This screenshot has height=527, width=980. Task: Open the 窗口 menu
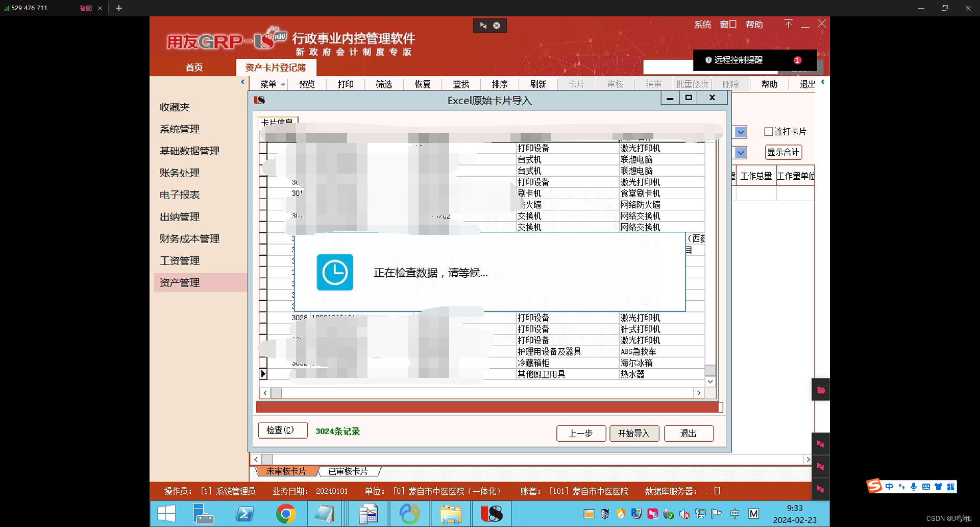pos(728,25)
